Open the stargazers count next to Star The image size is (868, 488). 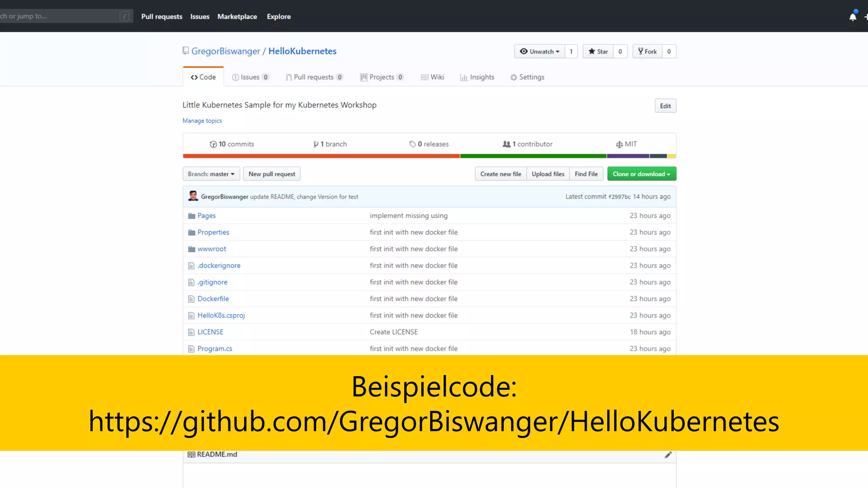pyautogui.click(x=620, y=51)
